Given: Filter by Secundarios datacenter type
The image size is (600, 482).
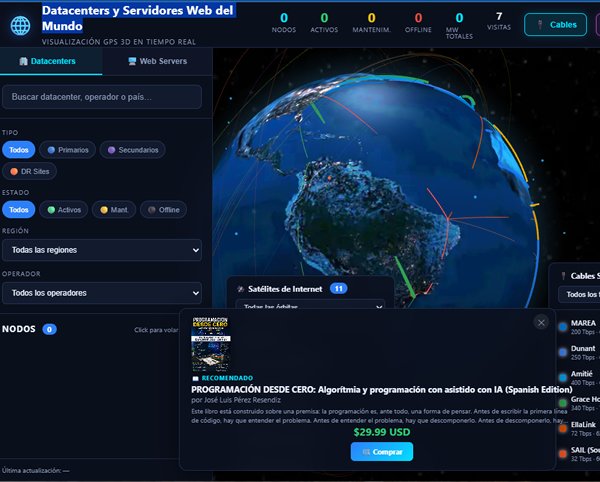Looking at the screenshot, I should coord(132,150).
